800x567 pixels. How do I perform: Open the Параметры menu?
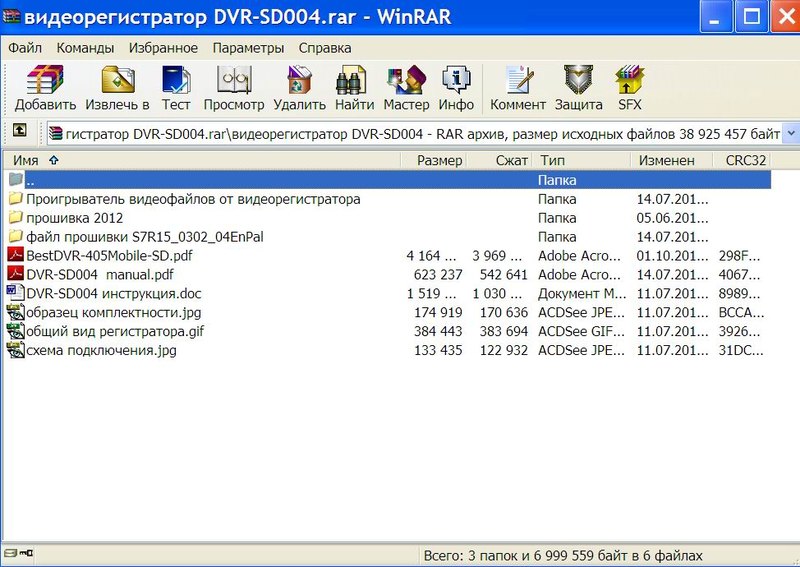248,48
